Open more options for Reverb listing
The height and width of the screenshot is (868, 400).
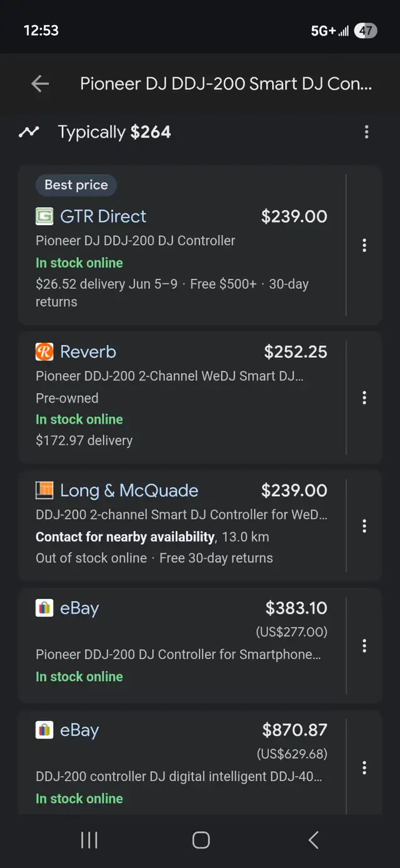364,398
